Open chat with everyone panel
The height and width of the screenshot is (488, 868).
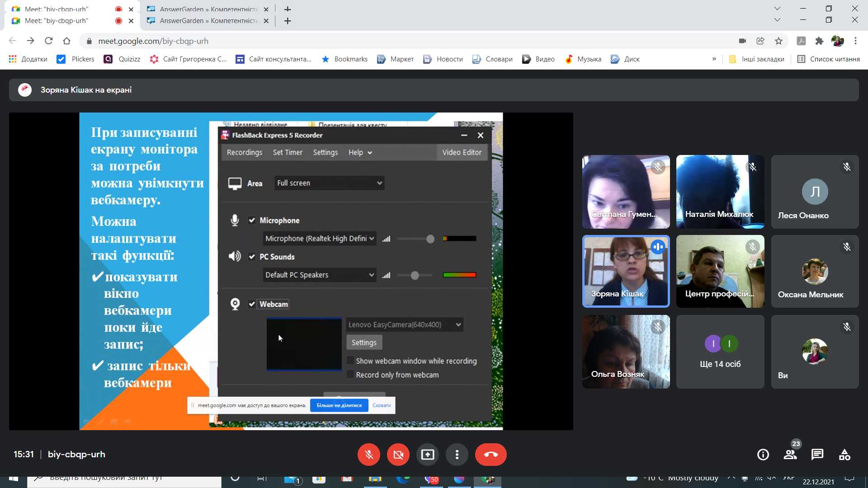(817, 455)
